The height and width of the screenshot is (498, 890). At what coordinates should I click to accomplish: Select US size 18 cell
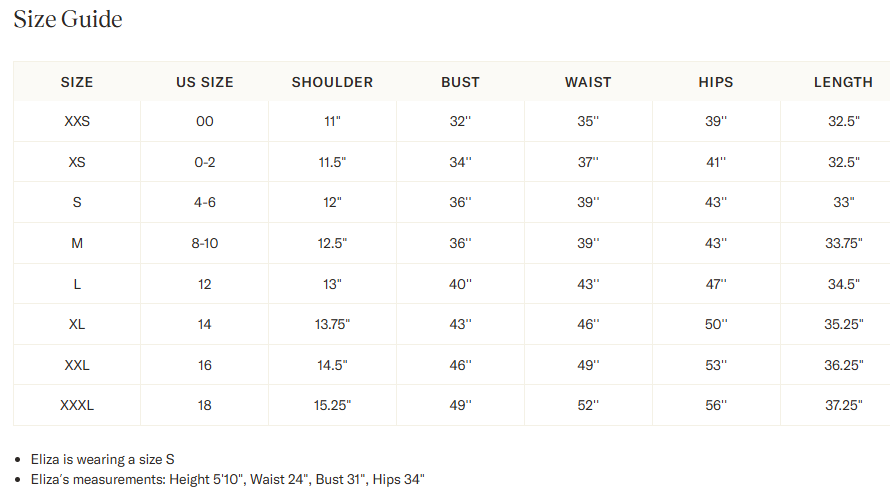tap(205, 406)
